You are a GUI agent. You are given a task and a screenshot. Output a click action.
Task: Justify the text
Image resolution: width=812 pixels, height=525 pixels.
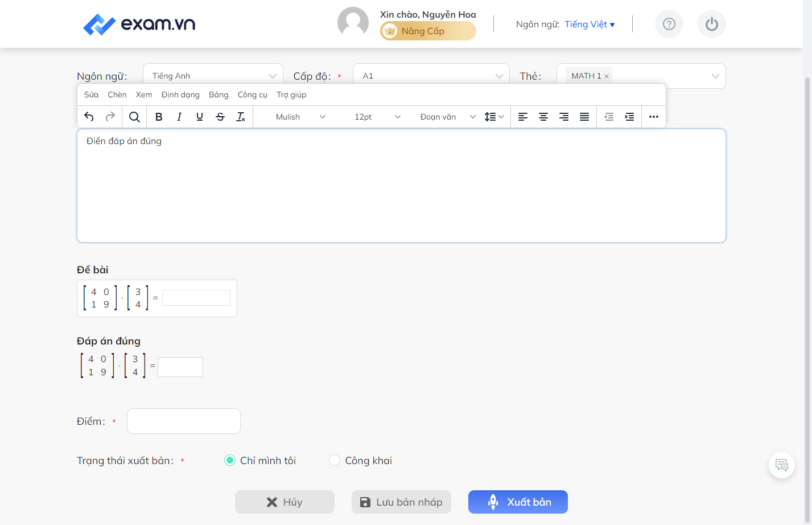[x=584, y=117]
